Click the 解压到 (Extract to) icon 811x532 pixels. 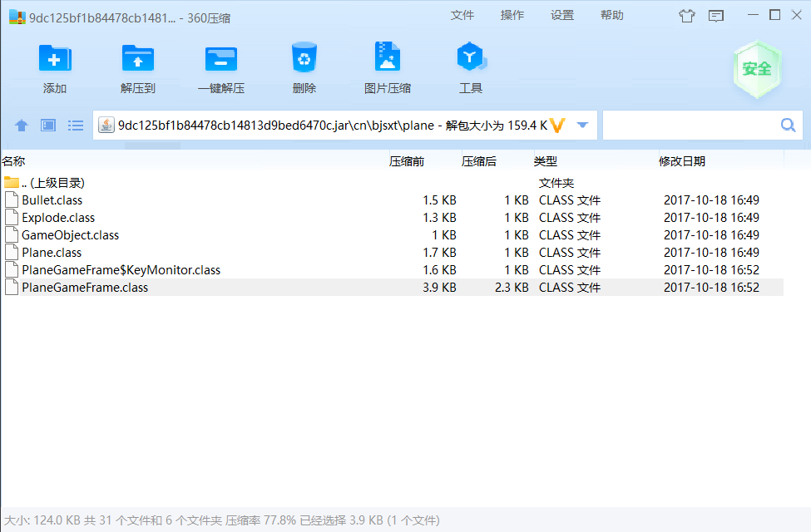(x=137, y=58)
